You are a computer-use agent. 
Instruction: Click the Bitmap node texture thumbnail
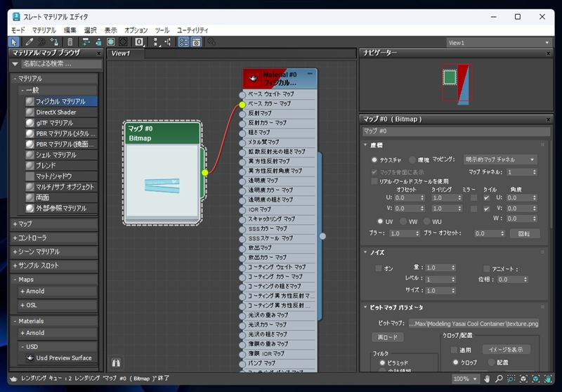[x=162, y=181]
